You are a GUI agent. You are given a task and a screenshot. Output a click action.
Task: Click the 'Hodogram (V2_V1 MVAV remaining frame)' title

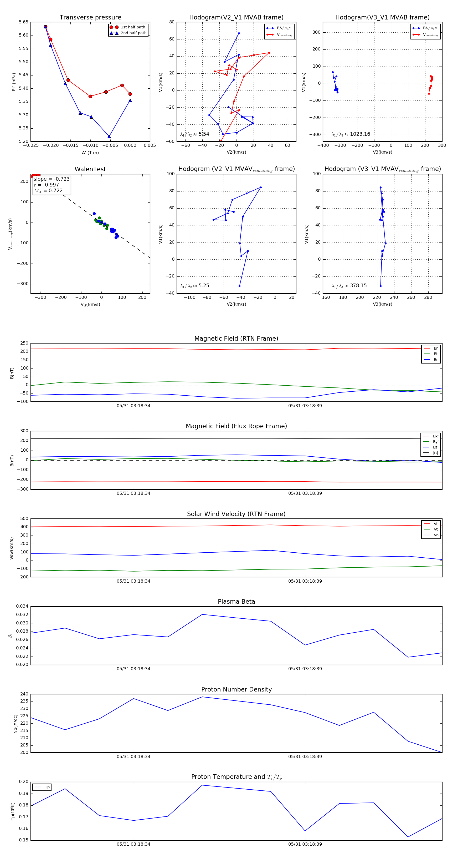click(236, 169)
